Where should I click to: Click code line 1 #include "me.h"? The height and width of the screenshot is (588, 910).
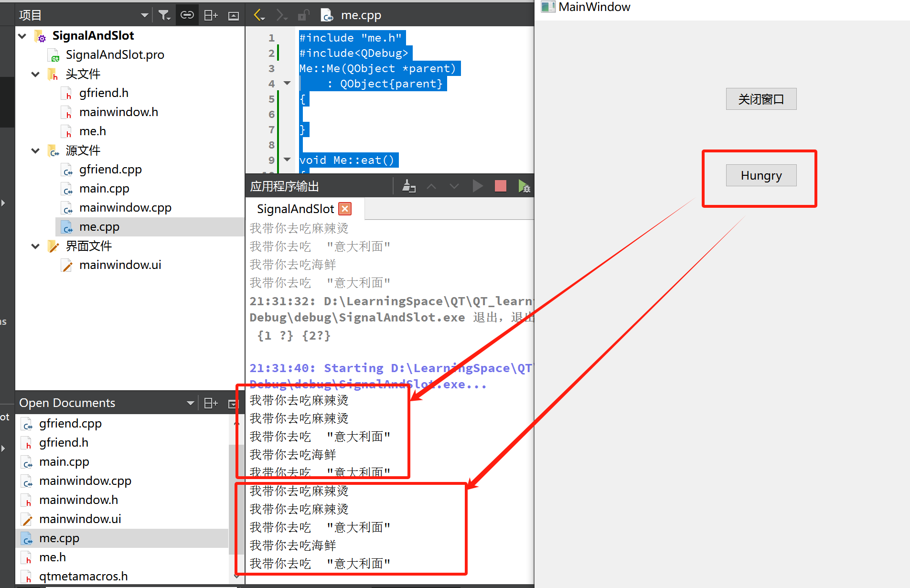click(x=351, y=38)
